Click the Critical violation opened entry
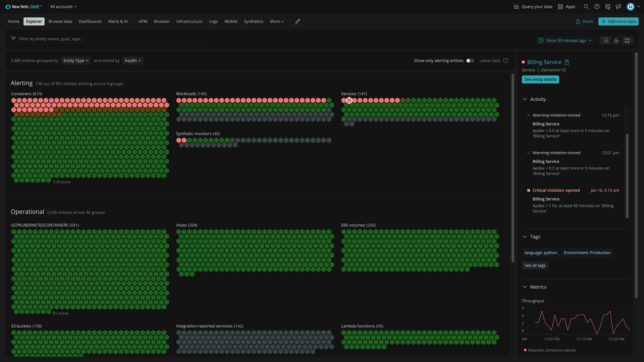Screen dimensions: 644x362 click(573, 201)
